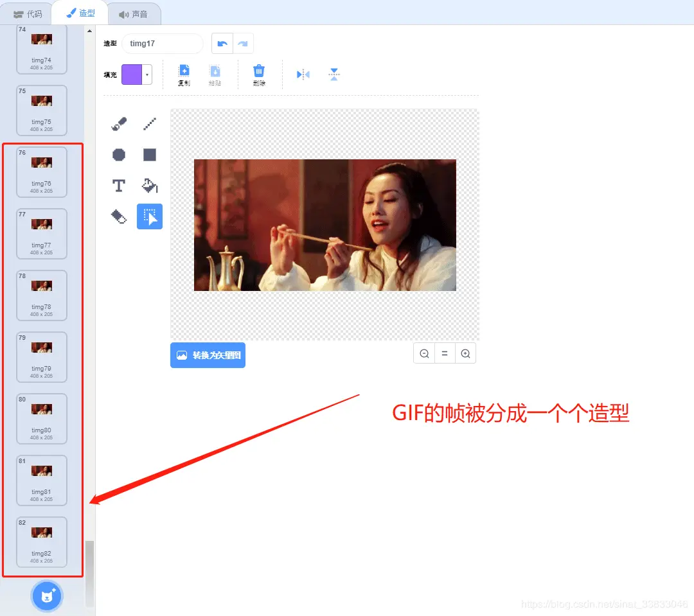This screenshot has height=616, width=694.
Task: Select costume thumbnail timg79
Action: pos(42,357)
